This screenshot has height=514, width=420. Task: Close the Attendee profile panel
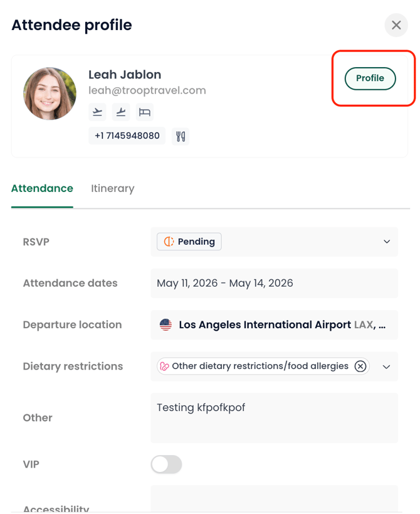[x=396, y=25]
